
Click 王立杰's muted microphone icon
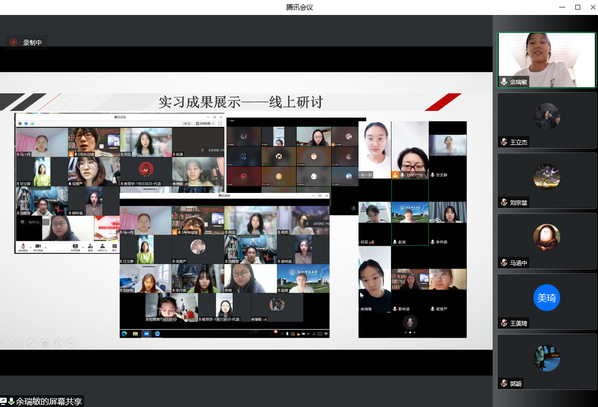[504, 142]
